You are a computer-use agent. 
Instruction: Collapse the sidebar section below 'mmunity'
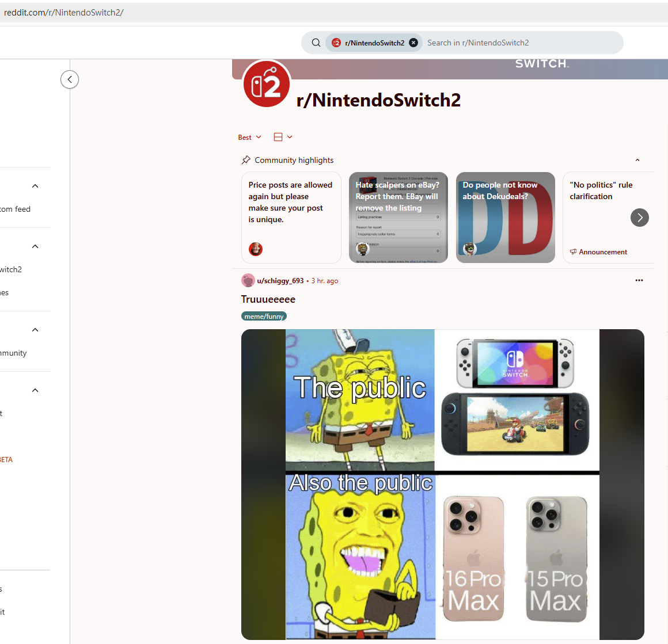tap(35, 390)
